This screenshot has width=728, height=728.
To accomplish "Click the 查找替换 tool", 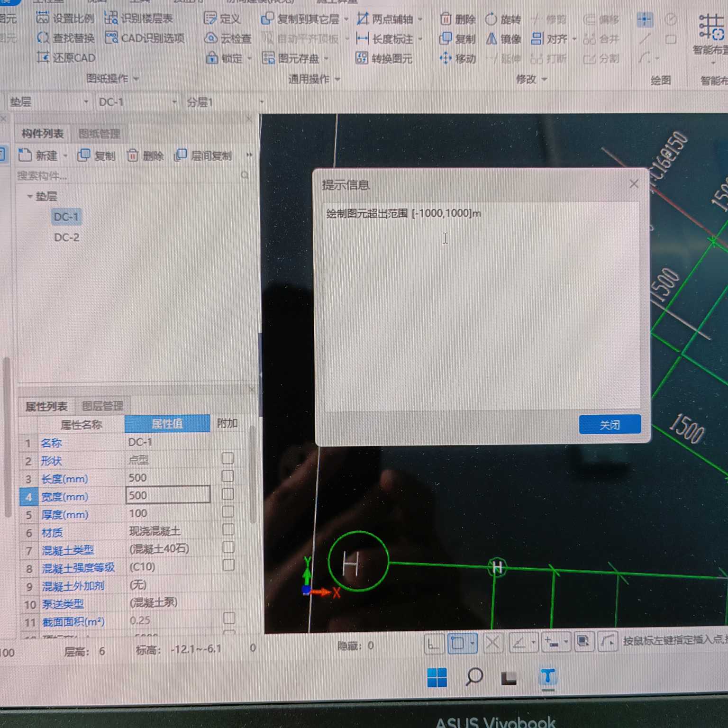I will (65, 38).
